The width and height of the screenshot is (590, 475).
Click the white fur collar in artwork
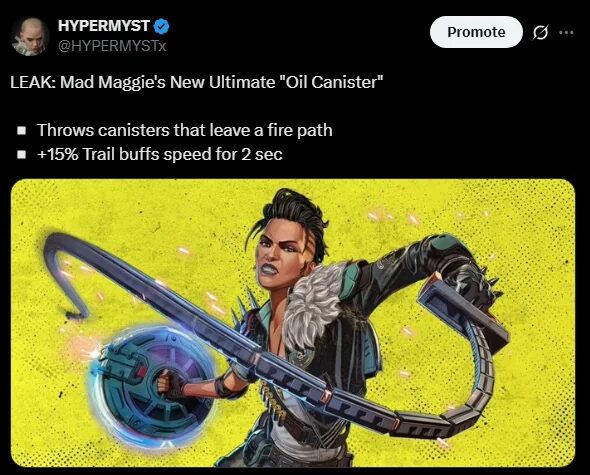coord(314,305)
